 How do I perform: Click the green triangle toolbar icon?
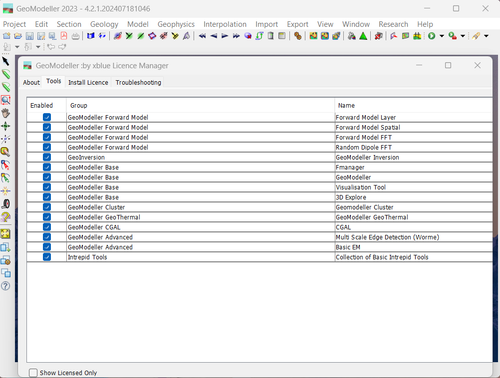[x=363, y=36]
